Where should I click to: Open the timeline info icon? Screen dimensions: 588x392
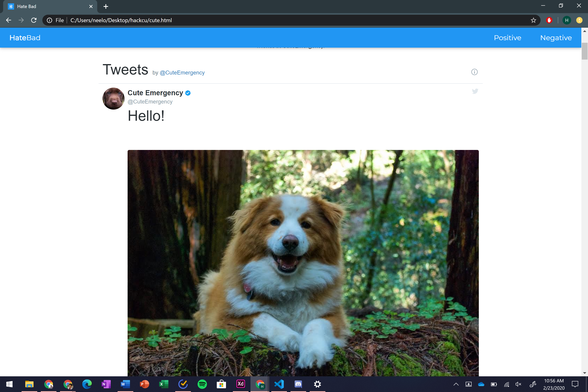coord(474,72)
